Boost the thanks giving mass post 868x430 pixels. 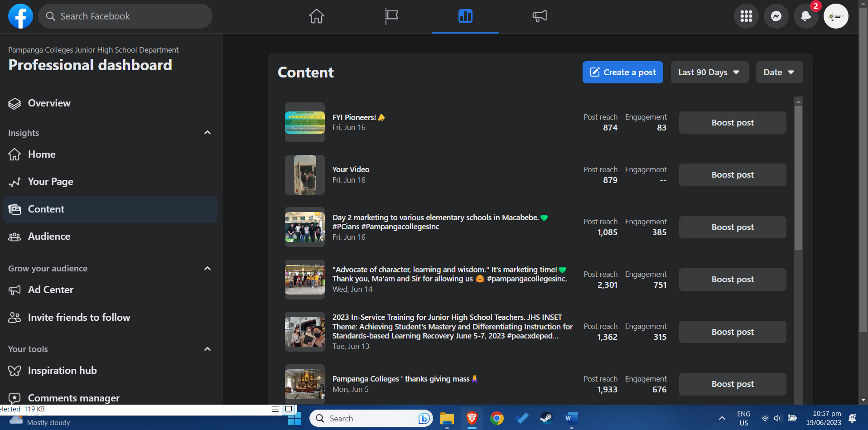point(733,384)
